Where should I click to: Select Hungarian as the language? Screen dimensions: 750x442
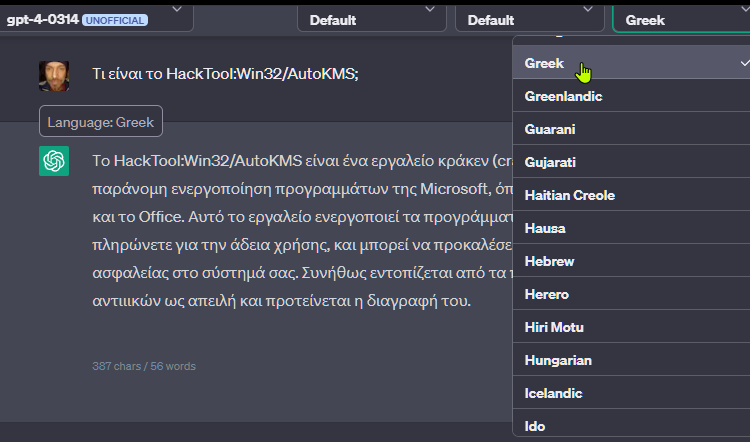coord(558,360)
